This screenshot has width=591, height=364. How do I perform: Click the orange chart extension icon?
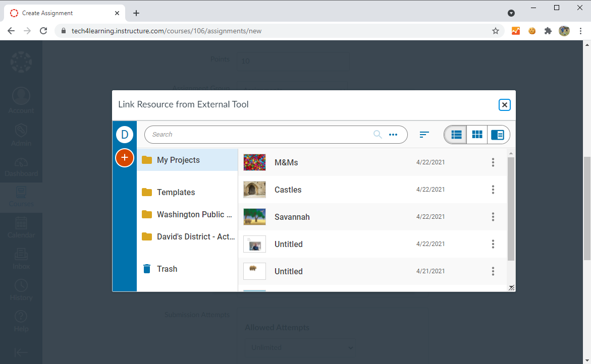point(516,31)
